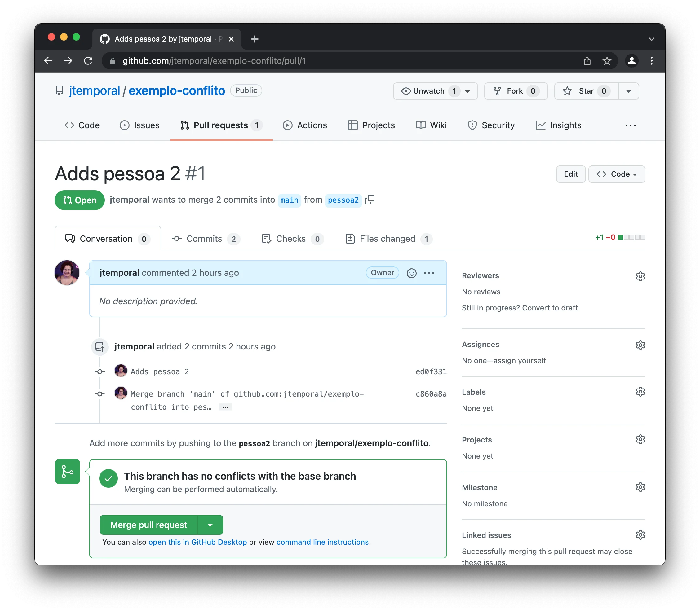The image size is (700, 611).
Task: Expand the Code dropdown beside Edit
Action: (x=616, y=174)
